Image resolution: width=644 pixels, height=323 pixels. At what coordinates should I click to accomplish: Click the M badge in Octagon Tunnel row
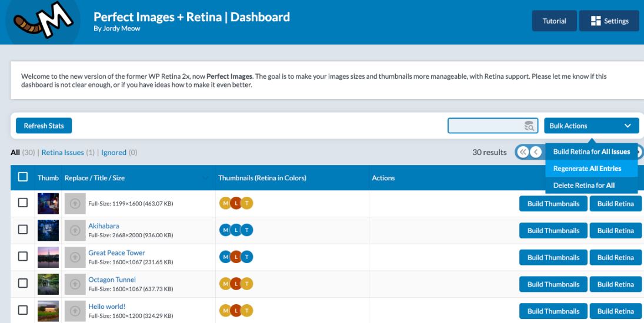pyautogui.click(x=225, y=284)
